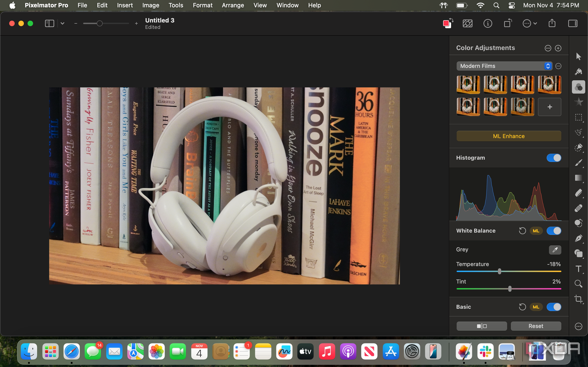Open the Arrange menu
This screenshot has width=588, height=367.
pos(232,5)
